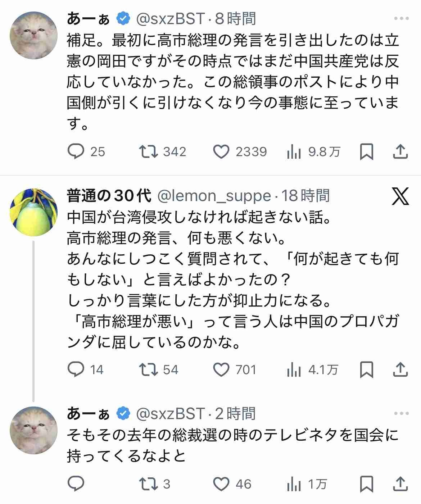Open the 普通の30代 pear avatar

coord(33,212)
